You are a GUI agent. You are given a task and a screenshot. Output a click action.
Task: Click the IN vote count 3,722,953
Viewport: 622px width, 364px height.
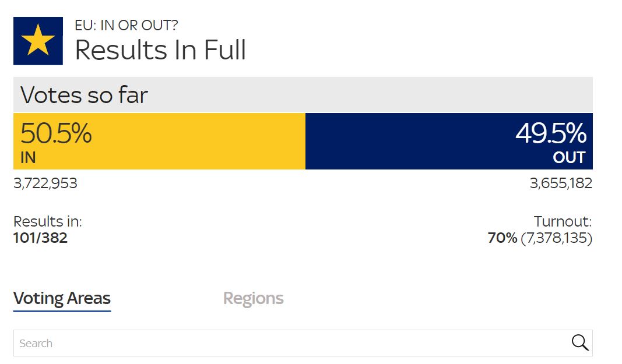tap(45, 183)
